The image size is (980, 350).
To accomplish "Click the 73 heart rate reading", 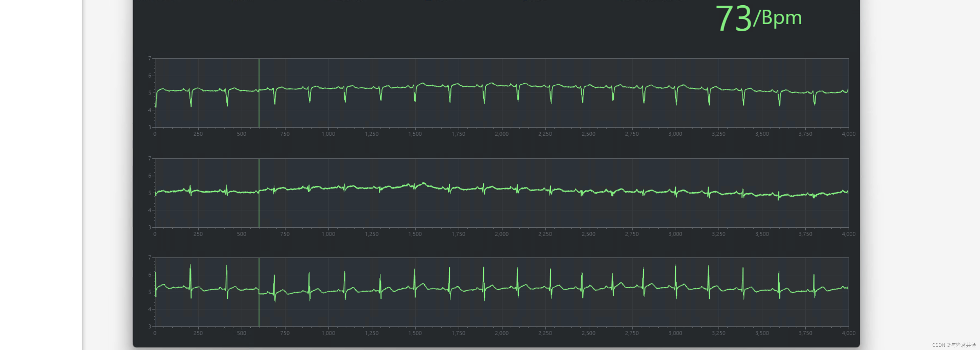I will [x=734, y=18].
